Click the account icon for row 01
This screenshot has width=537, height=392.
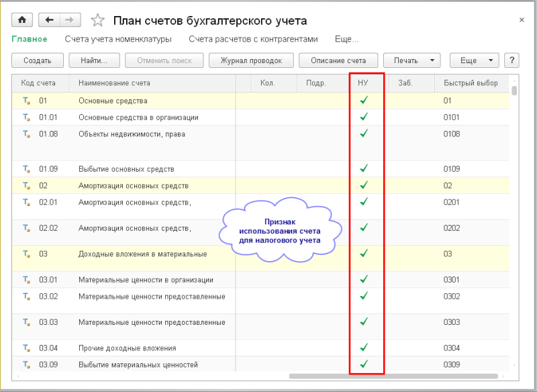[x=27, y=101]
